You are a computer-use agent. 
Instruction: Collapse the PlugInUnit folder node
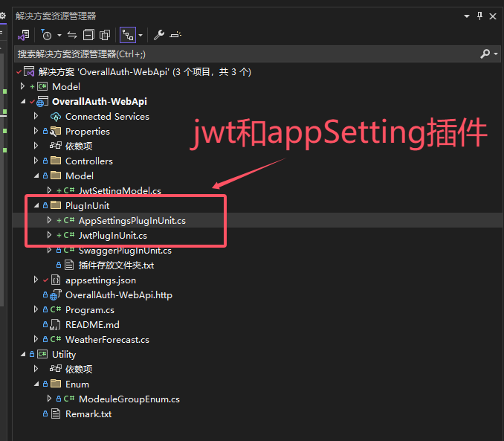(36, 205)
